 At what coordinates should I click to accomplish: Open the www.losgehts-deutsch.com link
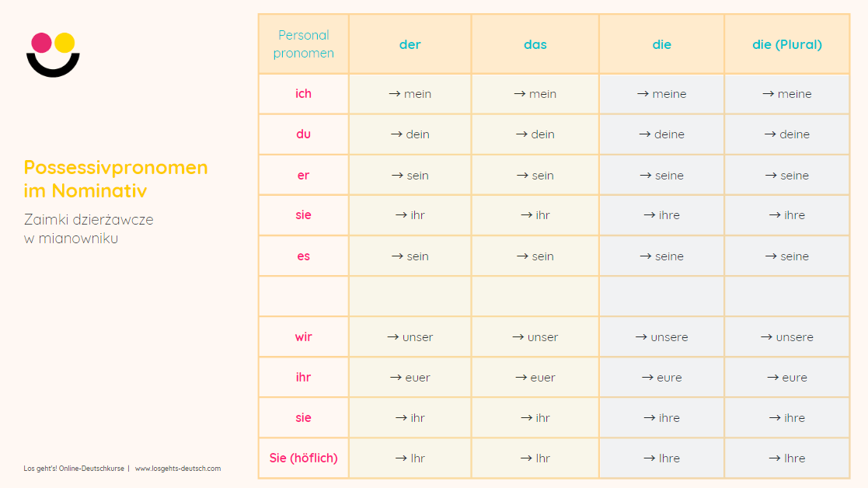[178, 469]
